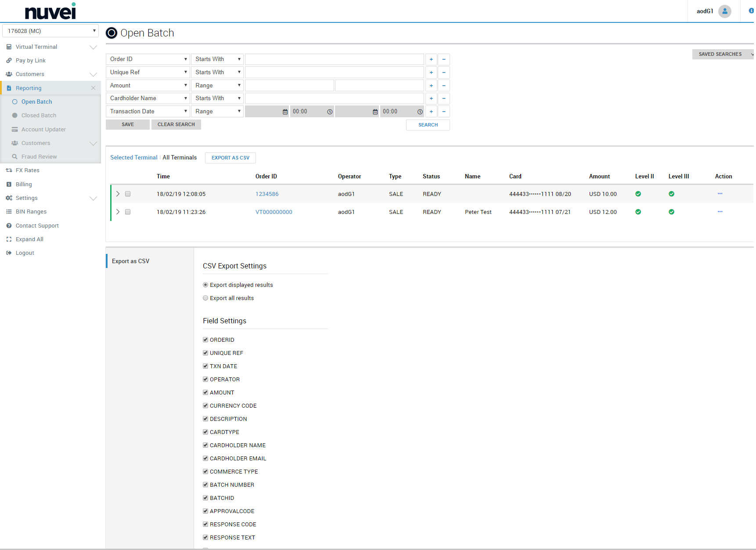Click the minus icon on the Amount filter row
756x550 pixels.
tap(444, 86)
